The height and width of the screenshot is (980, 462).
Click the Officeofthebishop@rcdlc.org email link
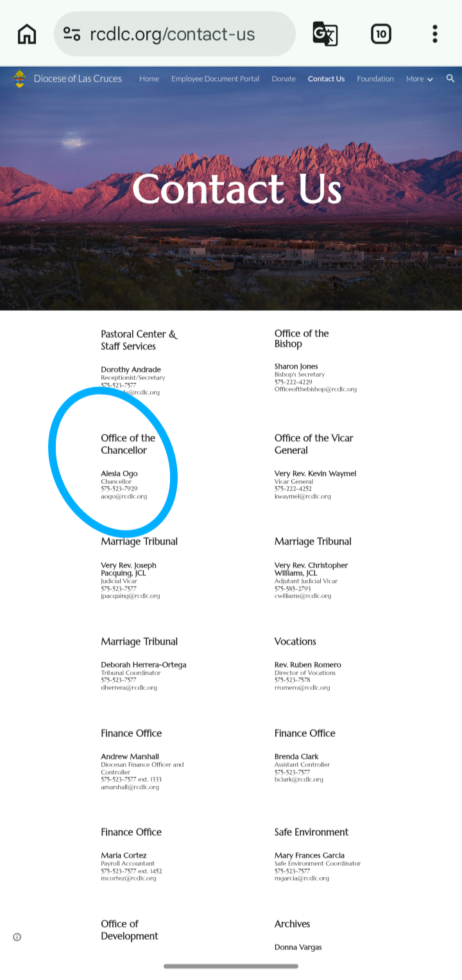(x=315, y=390)
